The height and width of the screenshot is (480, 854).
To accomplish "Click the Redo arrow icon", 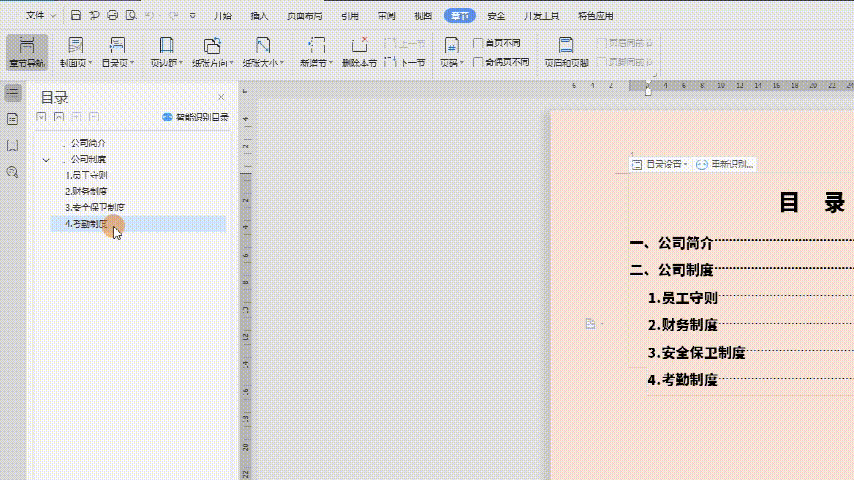I will coord(173,16).
